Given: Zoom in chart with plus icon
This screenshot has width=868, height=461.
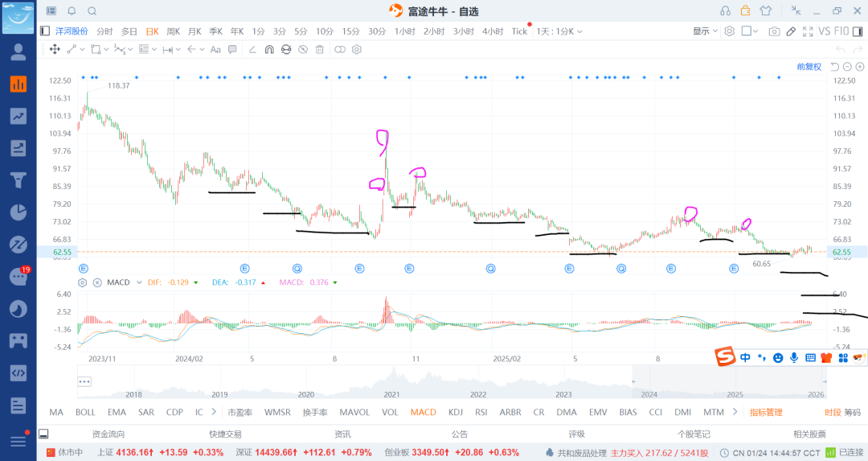Looking at the screenshot, I should (x=860, y=67).
